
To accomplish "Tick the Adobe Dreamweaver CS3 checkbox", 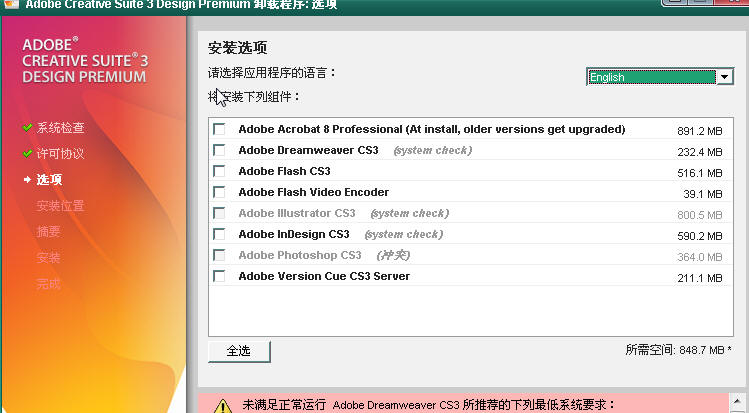I will click(x=219, y=150).
